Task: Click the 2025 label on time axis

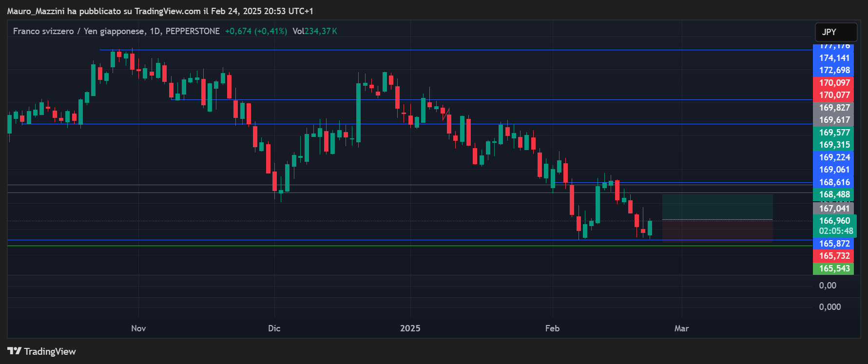Action: pos(410,328)
